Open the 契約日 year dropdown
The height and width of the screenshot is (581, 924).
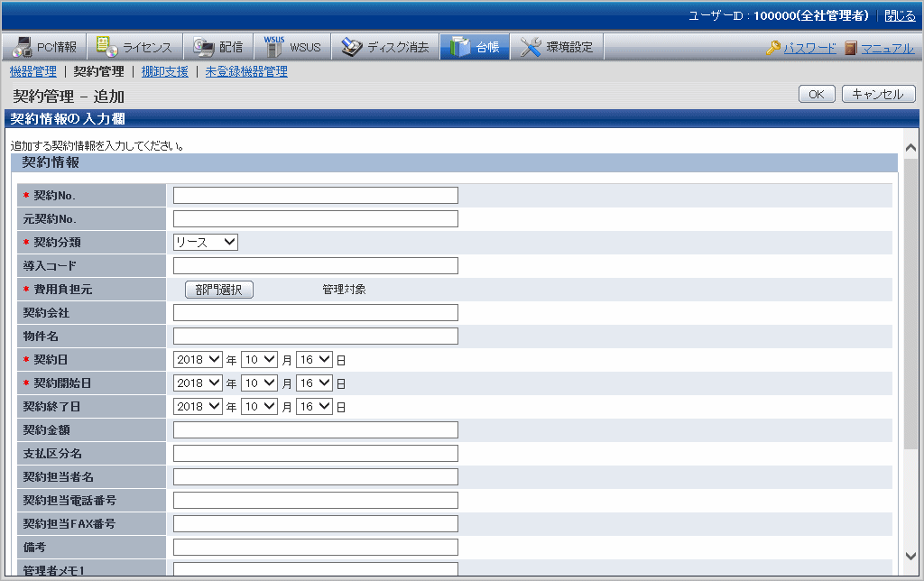(199, 359)
